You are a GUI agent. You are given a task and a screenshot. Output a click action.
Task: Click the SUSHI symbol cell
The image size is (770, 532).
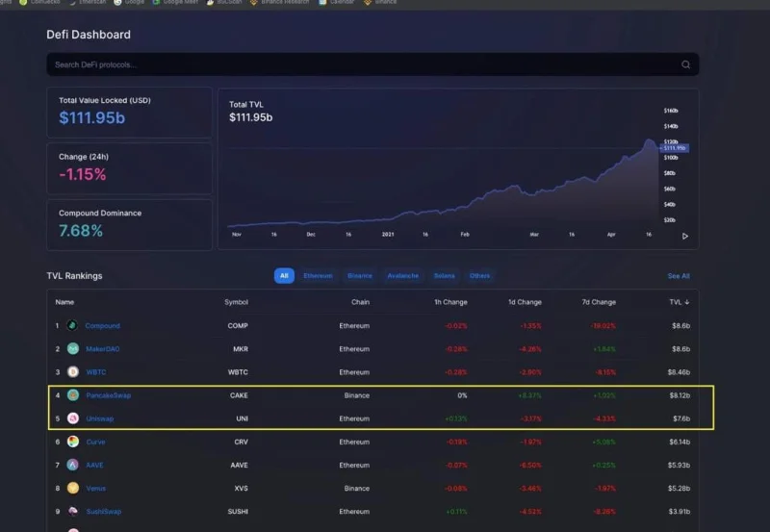pos(238,512)
